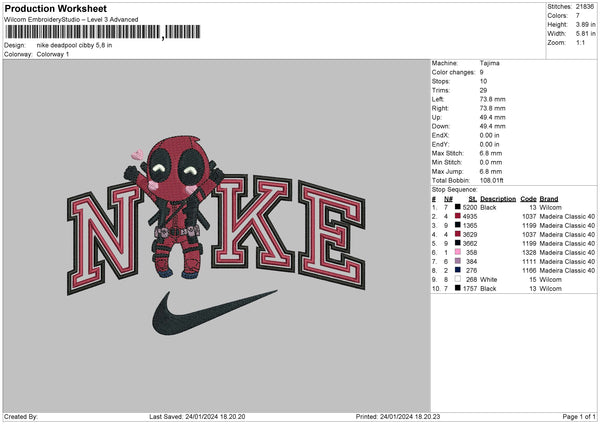Click stitch count '1757' in stop row 10

click(x=470, y=289)
